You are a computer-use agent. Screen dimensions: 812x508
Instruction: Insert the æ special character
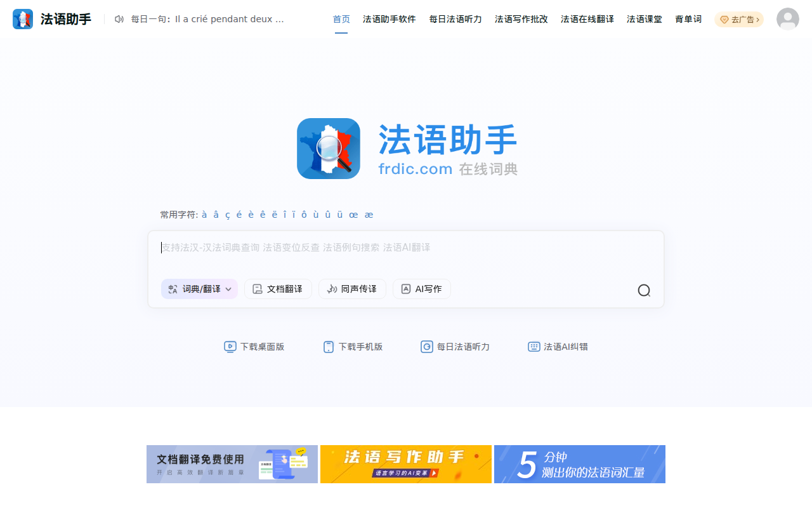click(369, 215)
